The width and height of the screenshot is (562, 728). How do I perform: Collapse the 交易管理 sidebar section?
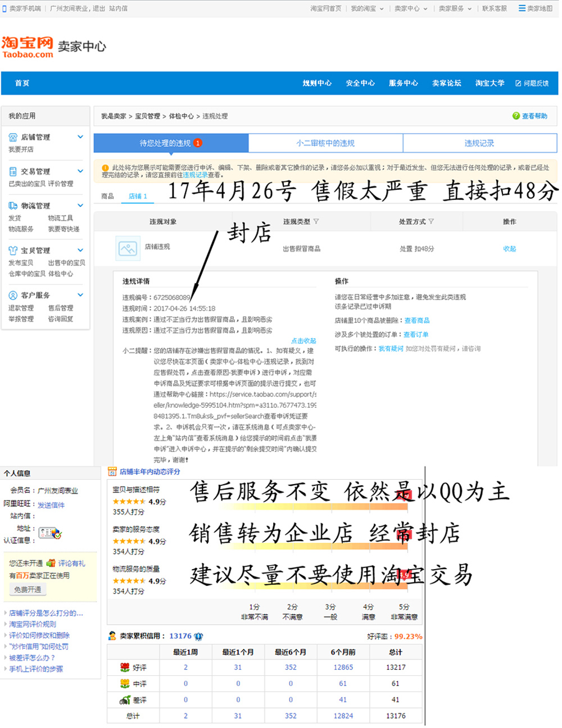coord(80,171)
